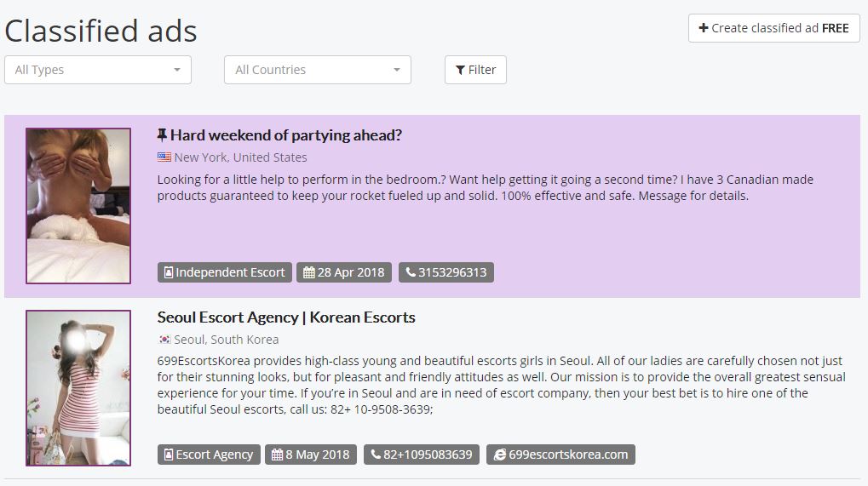The image size is (868, 486).
Task: Click the browser icon beside 699escortskorea.com
Action: 499,455
